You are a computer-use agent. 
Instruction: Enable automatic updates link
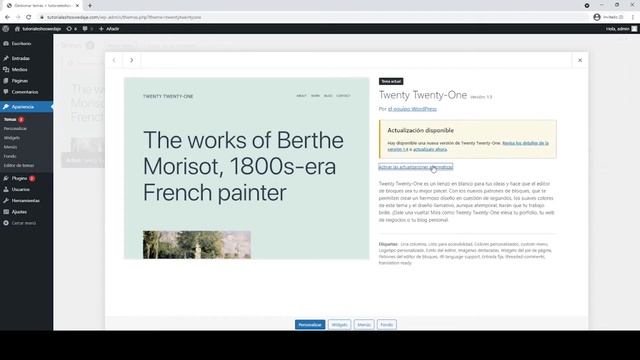(416, 167)
